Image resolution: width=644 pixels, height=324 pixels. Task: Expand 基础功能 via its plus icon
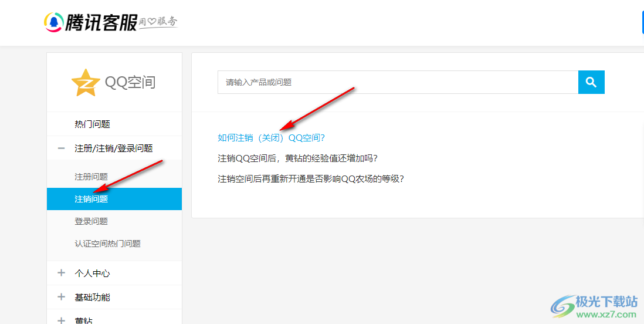pos(61,297)
